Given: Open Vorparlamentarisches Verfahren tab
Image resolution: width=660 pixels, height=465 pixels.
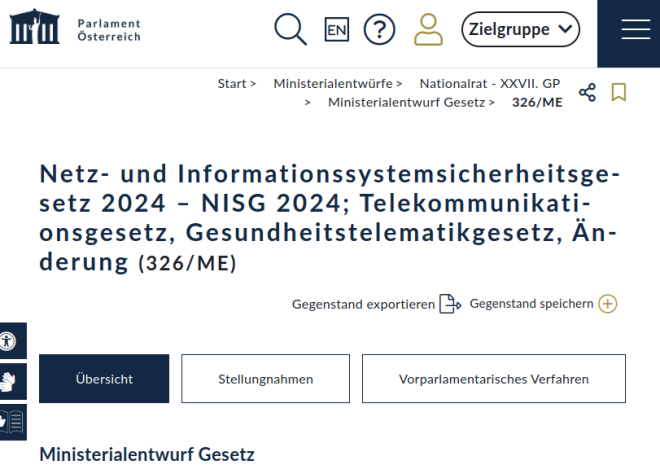Looking at the screenshot, I should 494,379.
